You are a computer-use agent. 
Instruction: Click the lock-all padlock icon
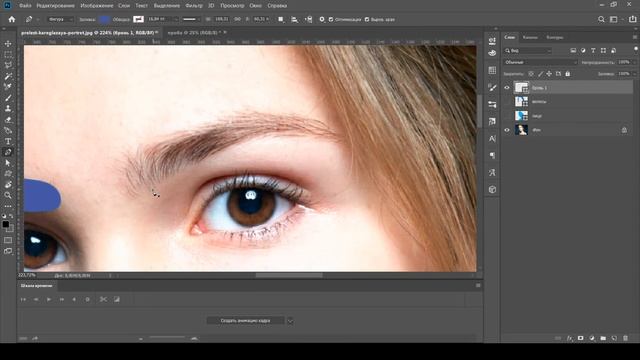[567, 74]
